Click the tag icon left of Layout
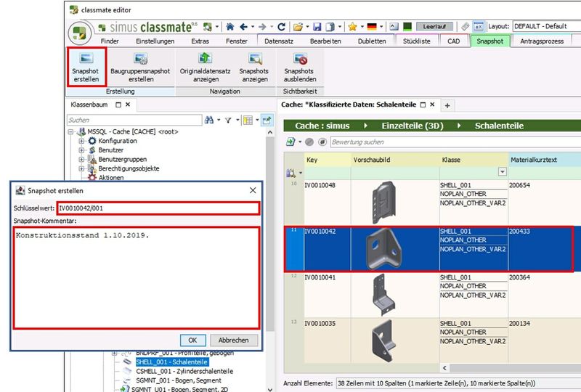Viewport: 581px width, 392px height. [x=466, y=27]
